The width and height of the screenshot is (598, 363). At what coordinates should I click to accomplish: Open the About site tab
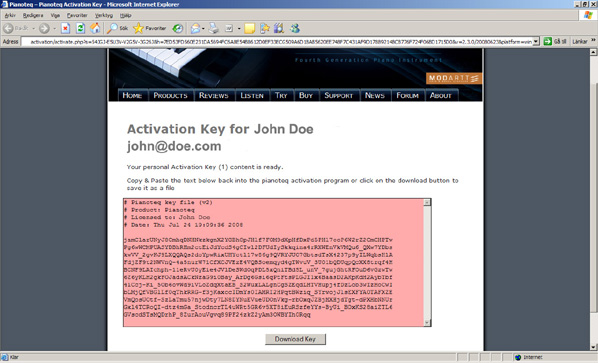coord(441,95)
